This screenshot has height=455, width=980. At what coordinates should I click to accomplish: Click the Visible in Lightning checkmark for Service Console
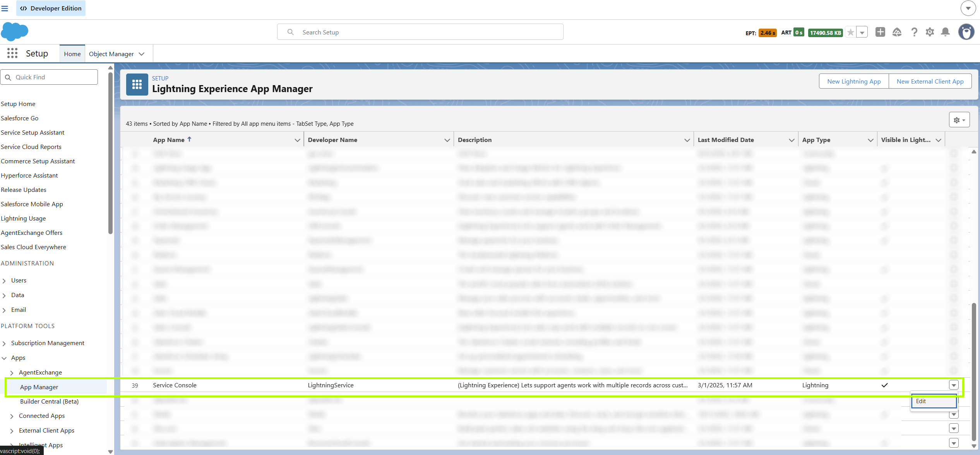(884, 385)
